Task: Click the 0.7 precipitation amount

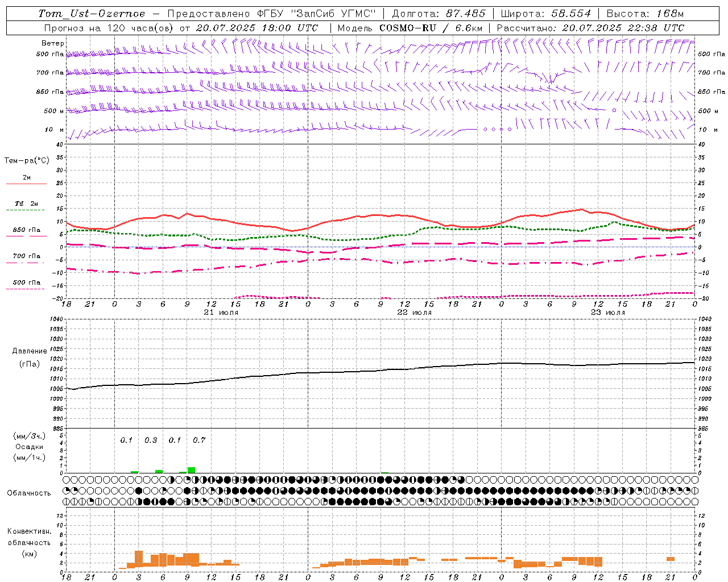Action: [199, 440]
